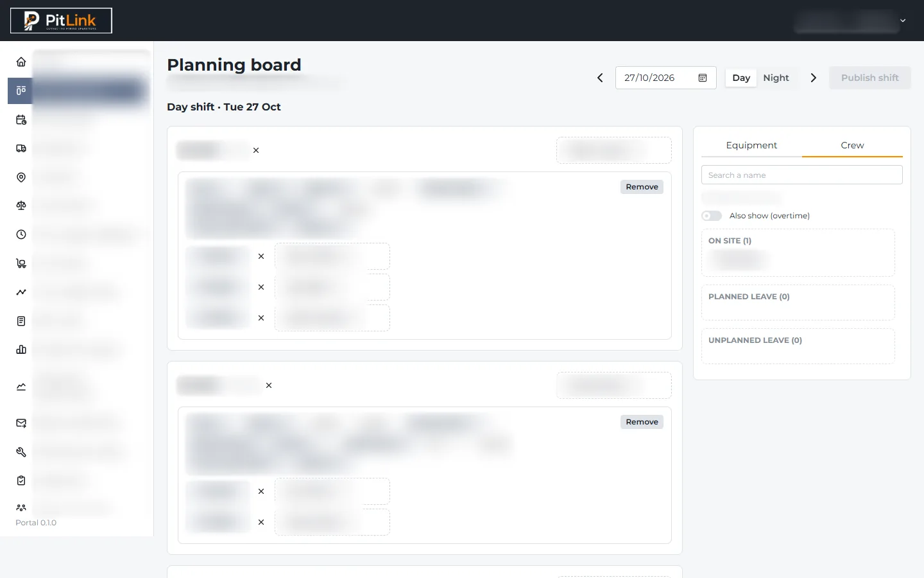
Task: Expand the user account menu chevron
Action: (903, 21)
